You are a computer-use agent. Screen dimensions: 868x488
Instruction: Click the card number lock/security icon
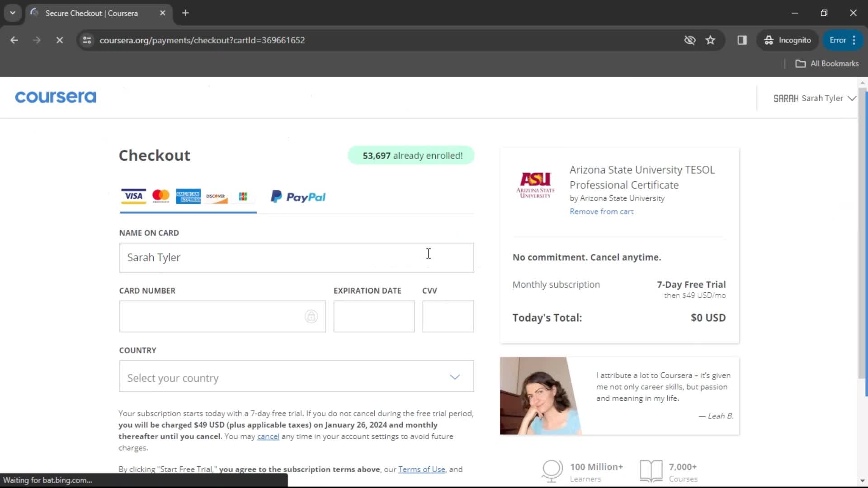tap(311, 316)
